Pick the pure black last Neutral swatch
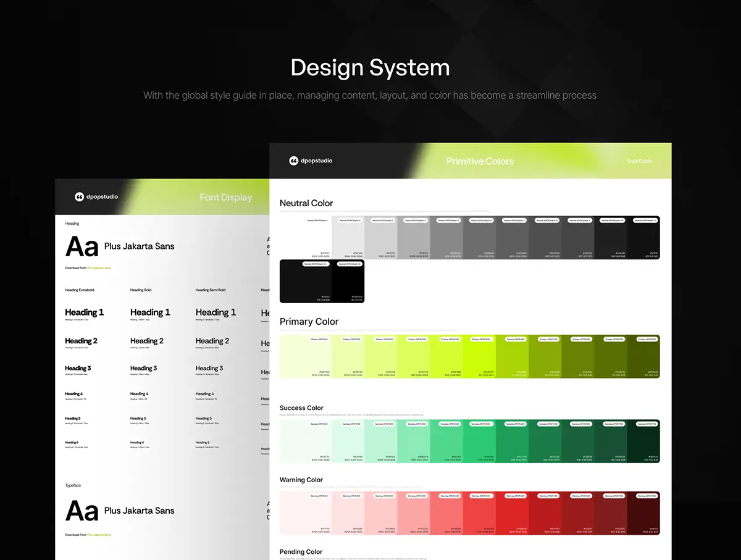The image size is (741, 560). coord(348,281)
